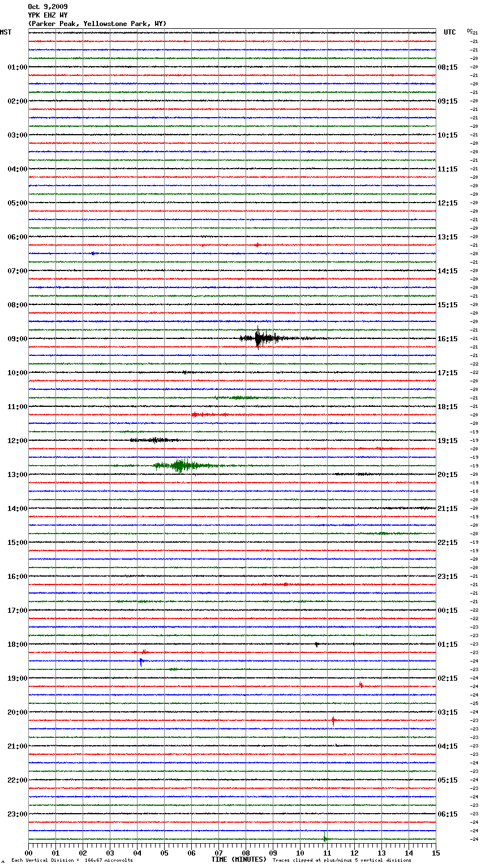This screenshot has height=868, width=481.
Task: Select the 11:00 MST row label
Action: tap(18, 407)
